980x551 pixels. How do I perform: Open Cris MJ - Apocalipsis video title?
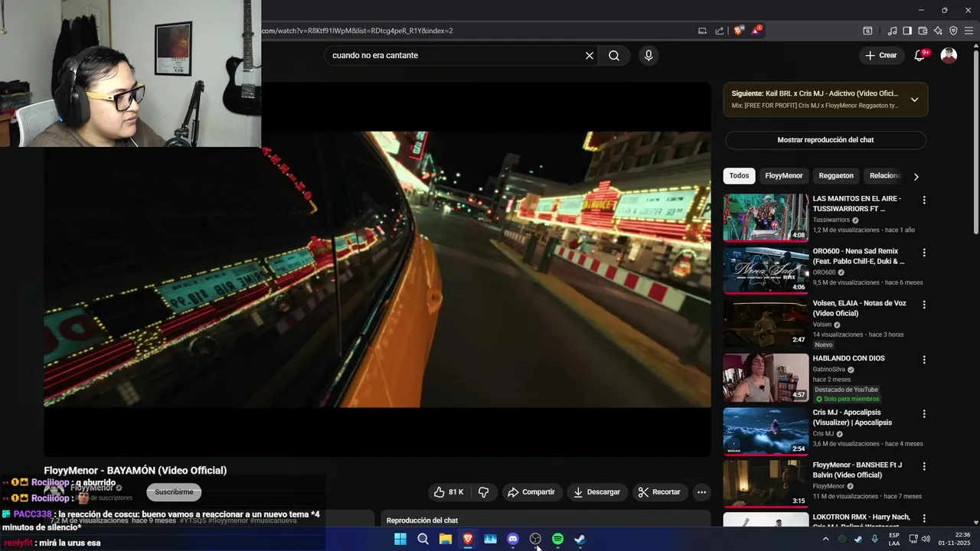[852, 417]
